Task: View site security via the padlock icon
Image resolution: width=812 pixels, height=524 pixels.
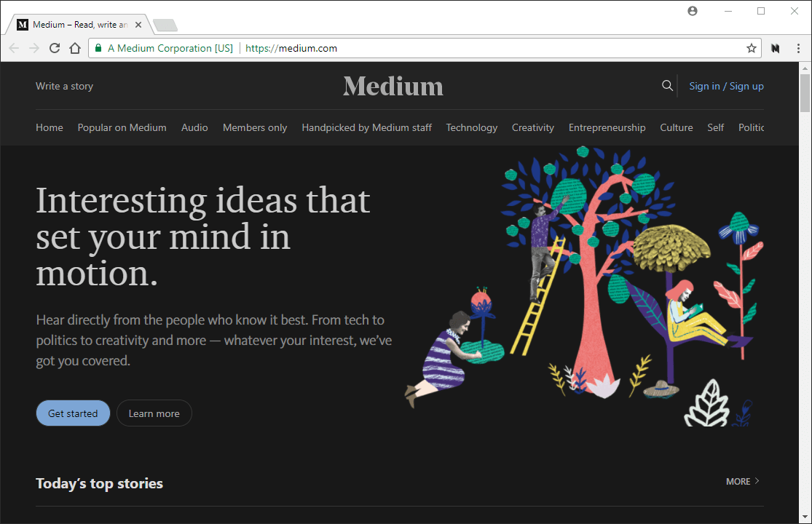Action: tap(98, 48)
